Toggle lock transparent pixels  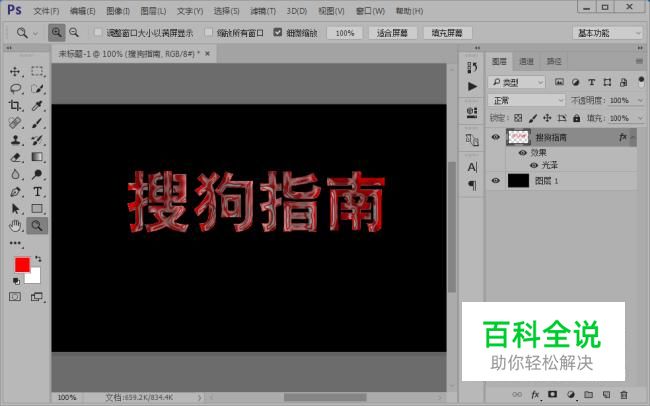[x=518, y=118]
